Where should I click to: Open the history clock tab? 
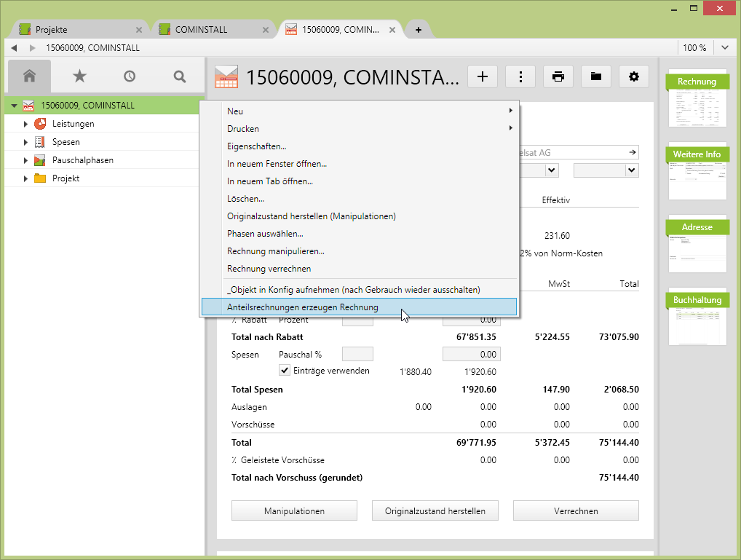pyautogui.click(x=130, y=76)
